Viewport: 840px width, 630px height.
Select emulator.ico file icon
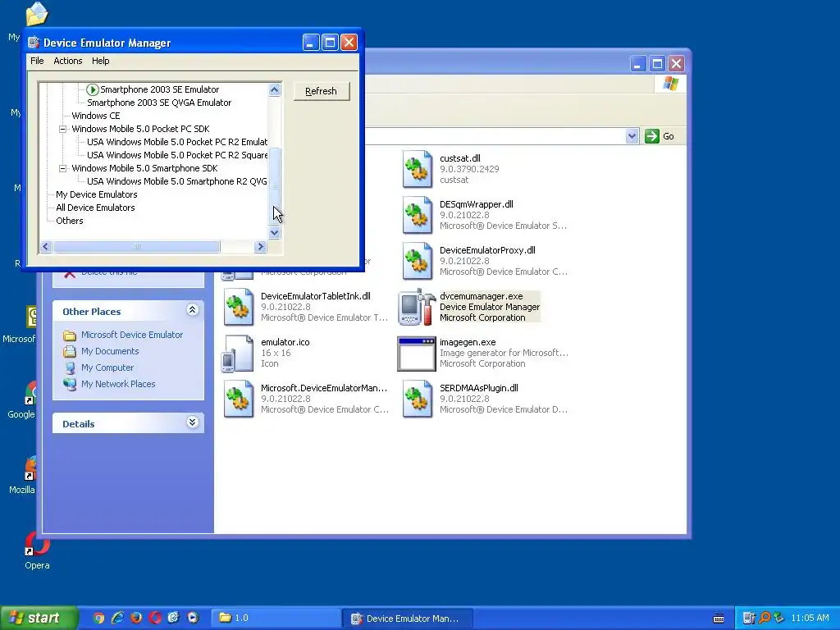[x=238, y=353]
